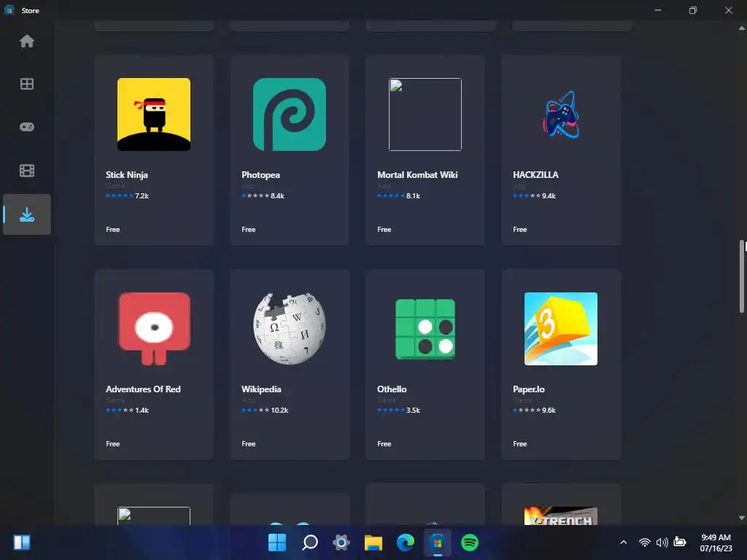The height and width of the screenshot is (560, 747).
Task: Open Settings gear from taskbar
Action: tap(341, 542)
